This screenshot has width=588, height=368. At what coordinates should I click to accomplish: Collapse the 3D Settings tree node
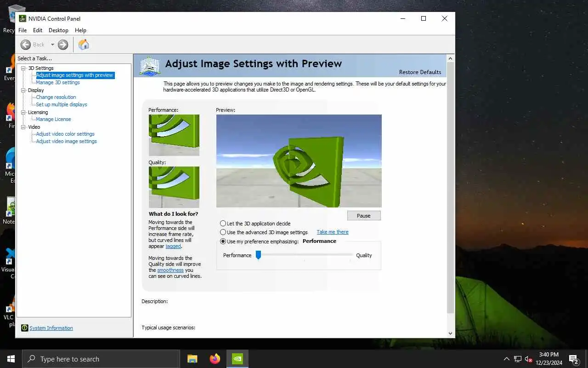[23, 68]
